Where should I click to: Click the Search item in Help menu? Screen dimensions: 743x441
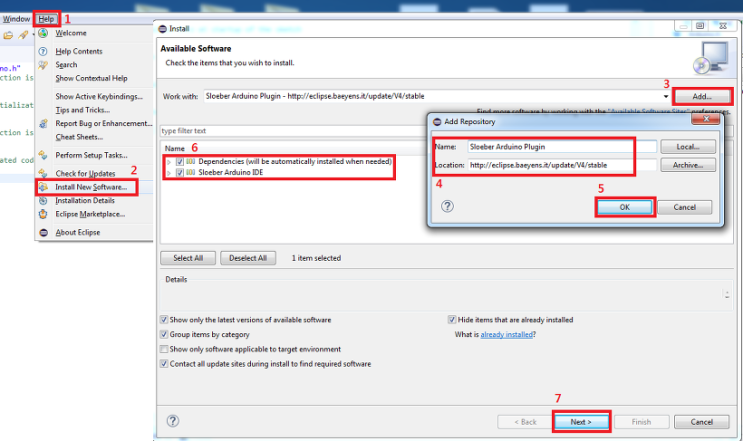66,64
